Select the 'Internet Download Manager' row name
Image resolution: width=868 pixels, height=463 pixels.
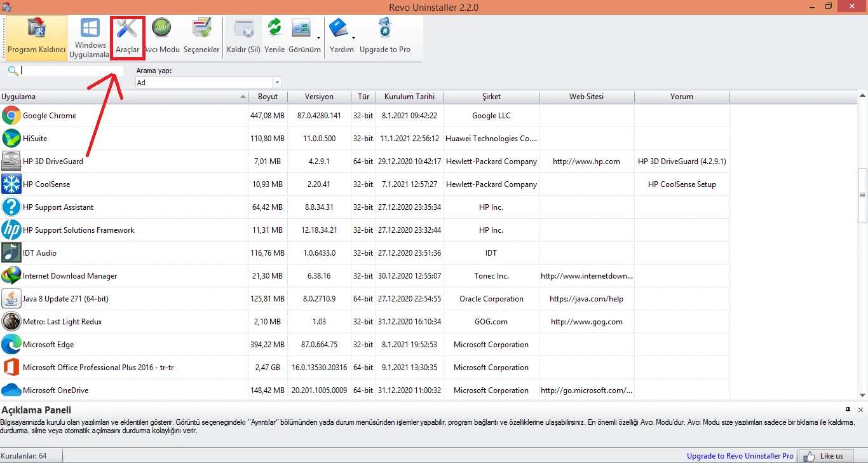[x=70, y=276]
